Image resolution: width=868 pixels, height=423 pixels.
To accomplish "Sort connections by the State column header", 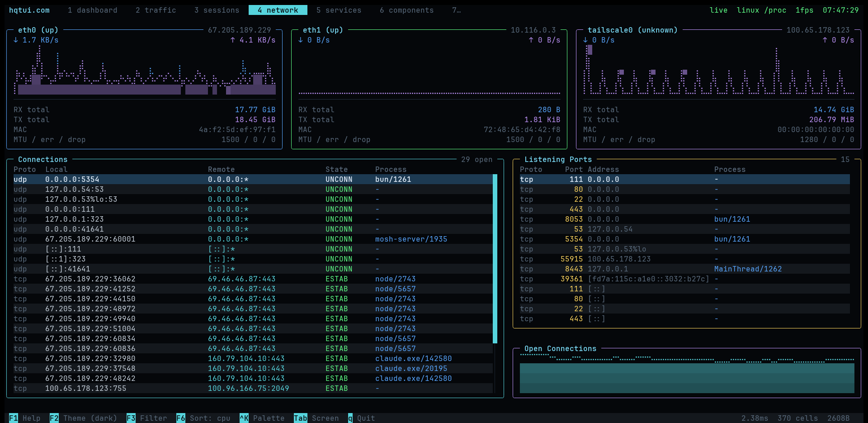I will (337, 169).
